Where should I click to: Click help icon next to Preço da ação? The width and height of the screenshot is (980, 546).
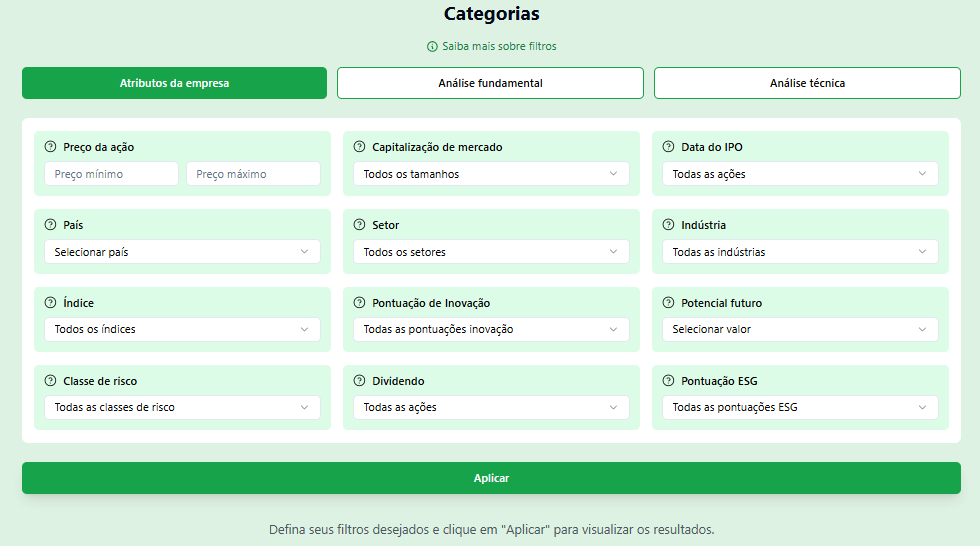click(50, 147)
